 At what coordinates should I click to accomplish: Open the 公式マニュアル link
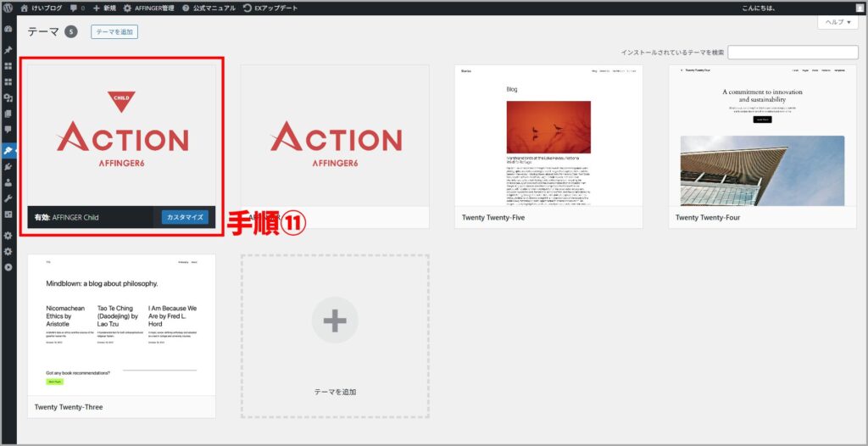pyautogui.click(x=209, y=8)
